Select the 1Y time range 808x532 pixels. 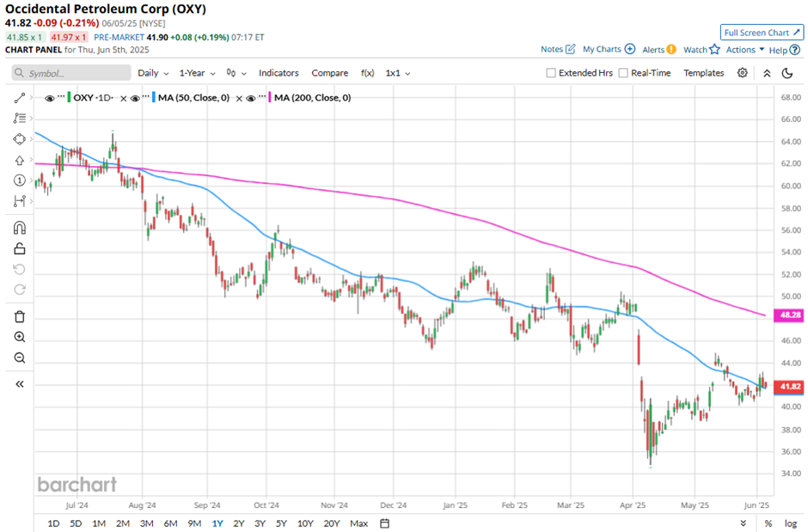tap(217, 523)
